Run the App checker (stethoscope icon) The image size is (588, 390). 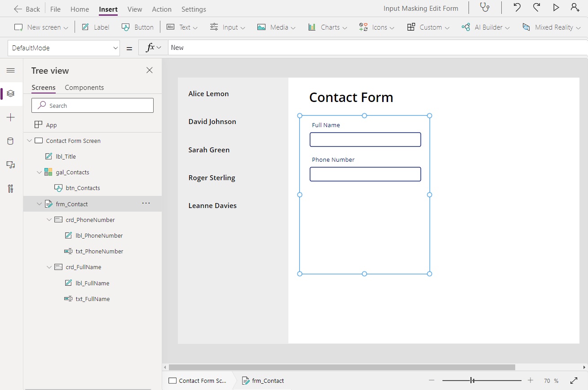tap(484, 8)
